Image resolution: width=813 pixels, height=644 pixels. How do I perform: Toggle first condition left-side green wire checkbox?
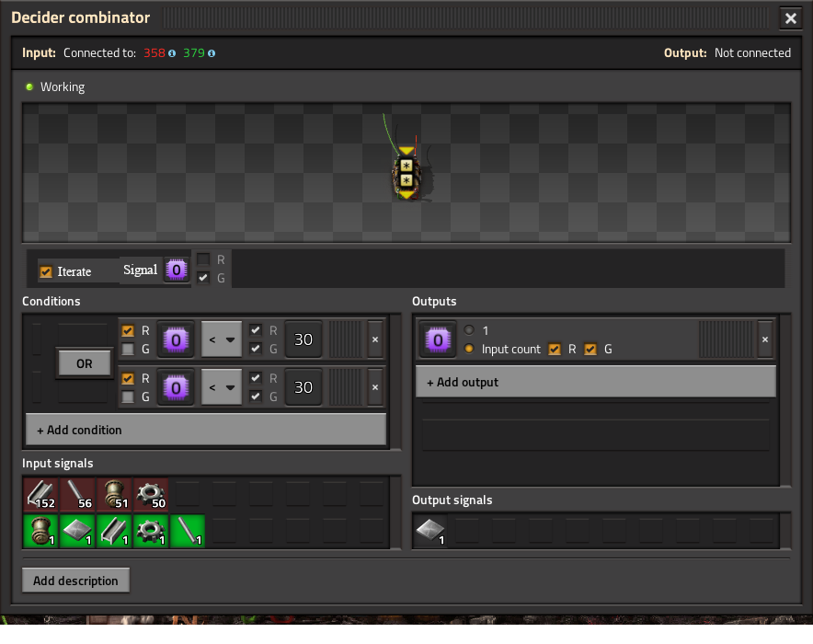click(128, 349)
